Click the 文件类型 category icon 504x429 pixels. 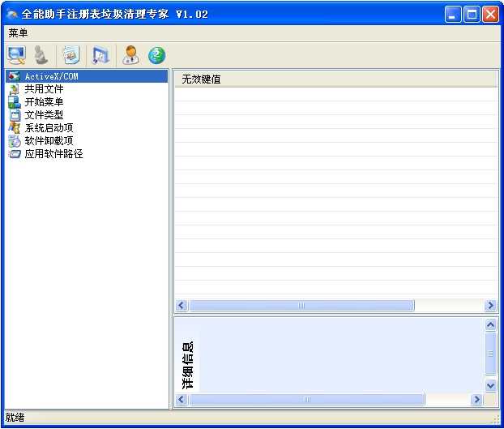(x=15, y=115)
